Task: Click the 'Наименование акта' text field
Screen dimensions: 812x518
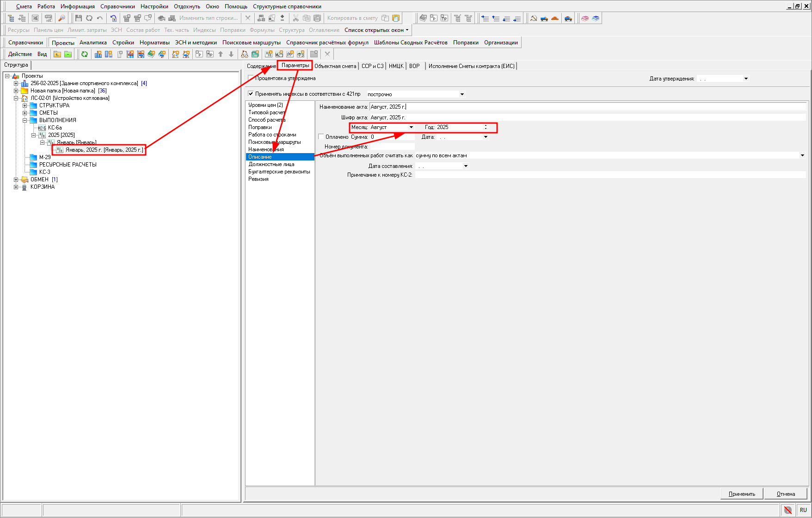Action: [587, 107]
